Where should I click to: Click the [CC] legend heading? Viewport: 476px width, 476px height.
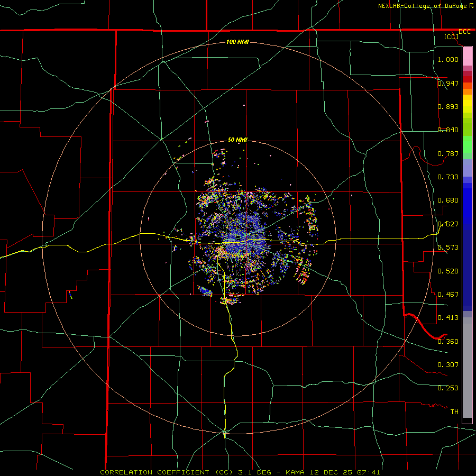click(452, 36)
